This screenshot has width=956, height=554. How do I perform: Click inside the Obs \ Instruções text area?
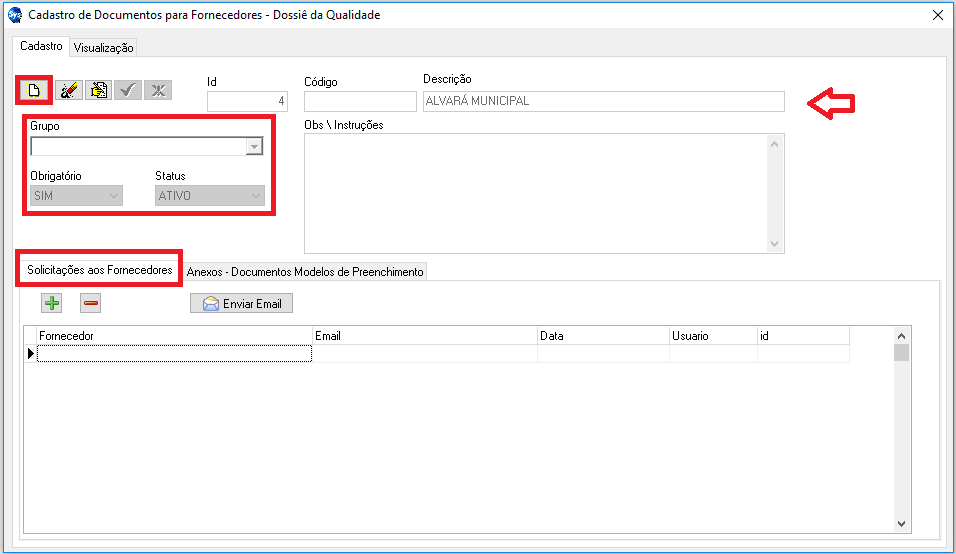536,193
